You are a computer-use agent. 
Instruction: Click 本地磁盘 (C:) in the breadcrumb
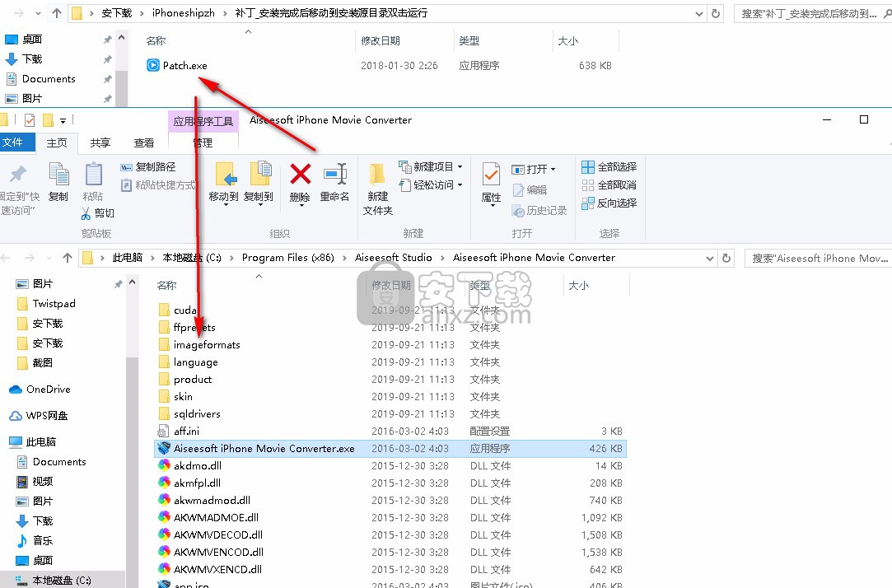[192, 258]
